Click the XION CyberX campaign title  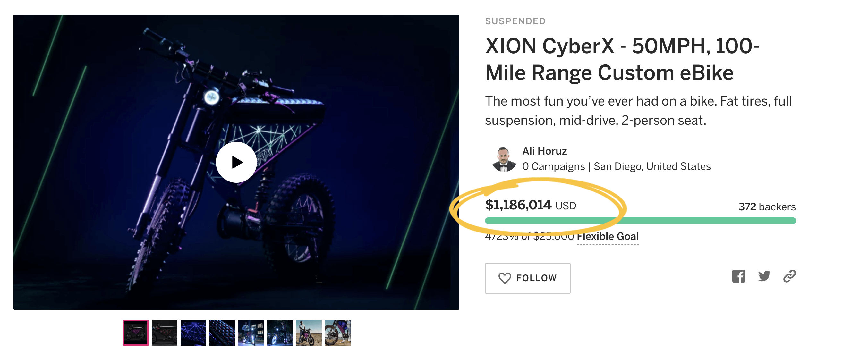point(622,59)
